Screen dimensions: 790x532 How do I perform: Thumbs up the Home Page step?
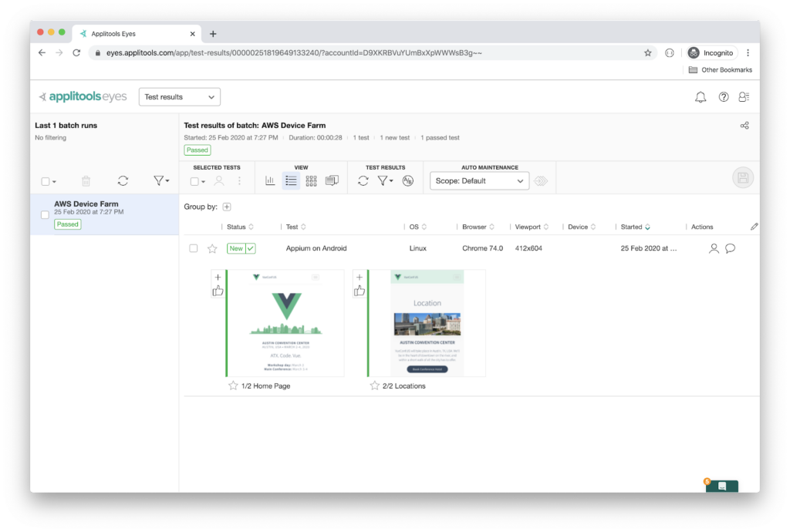218,291
